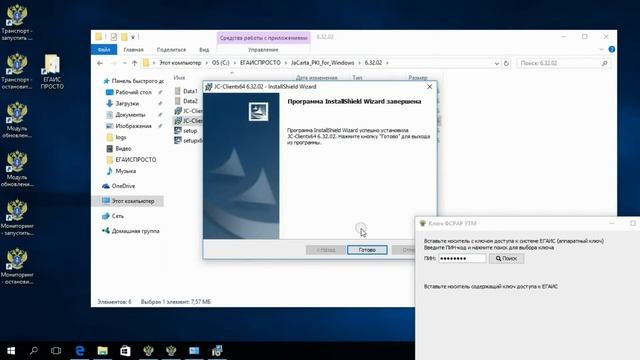The height and width of the screenshot is (360, 640).
Task: Open taskbar search magnifier
Action: coord(34,351)
